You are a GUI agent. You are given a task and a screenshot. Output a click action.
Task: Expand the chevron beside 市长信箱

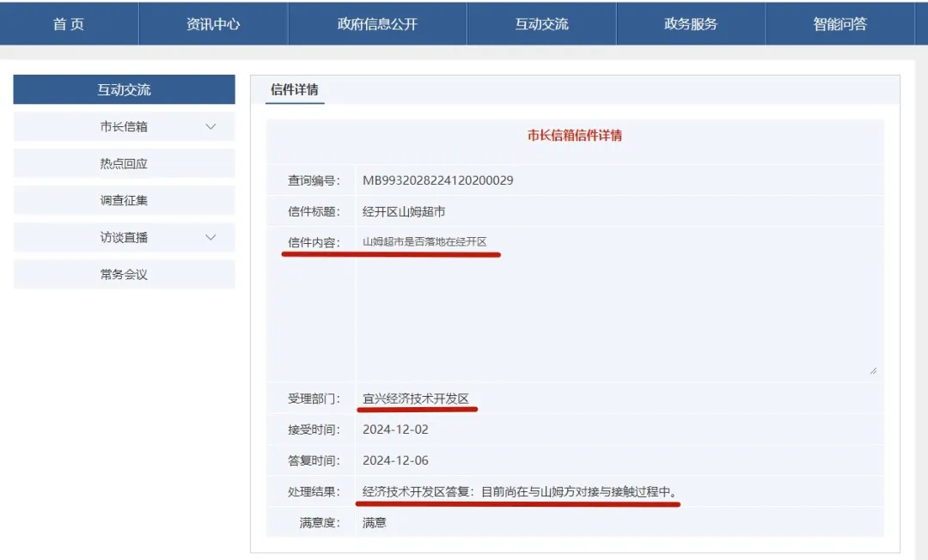tap(211, 127)
